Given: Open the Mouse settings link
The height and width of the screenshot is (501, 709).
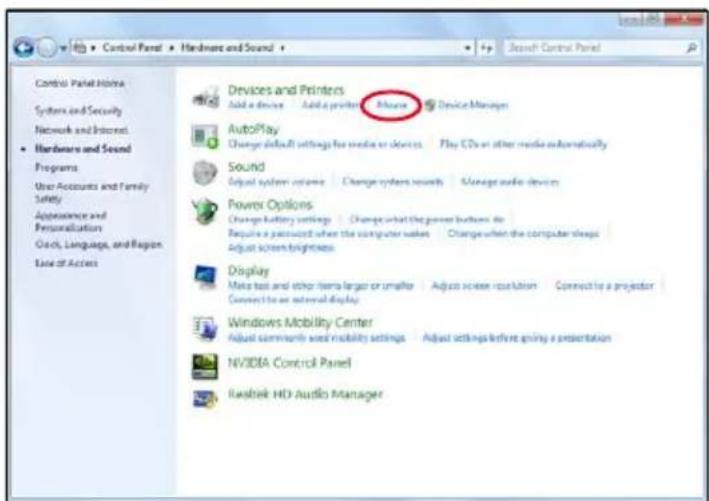Looking at the screenshot, I should click(392, 105).
